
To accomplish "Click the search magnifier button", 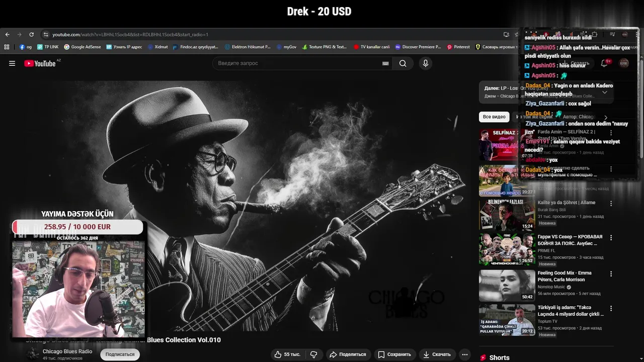I will coord(403,63).
